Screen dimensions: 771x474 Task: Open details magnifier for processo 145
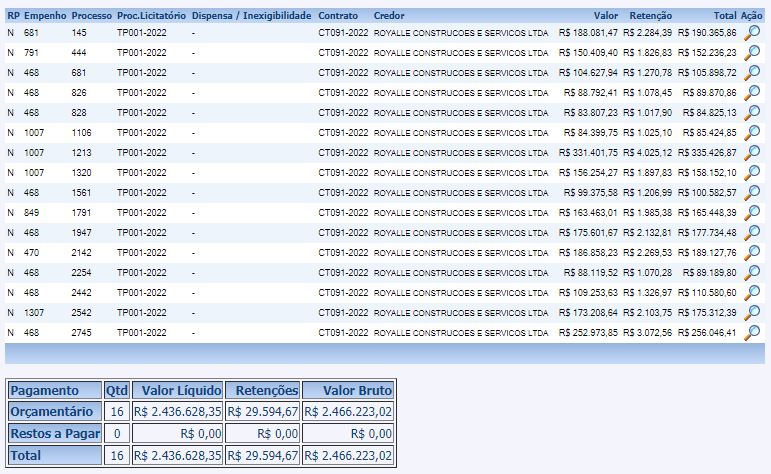point(753,32)
